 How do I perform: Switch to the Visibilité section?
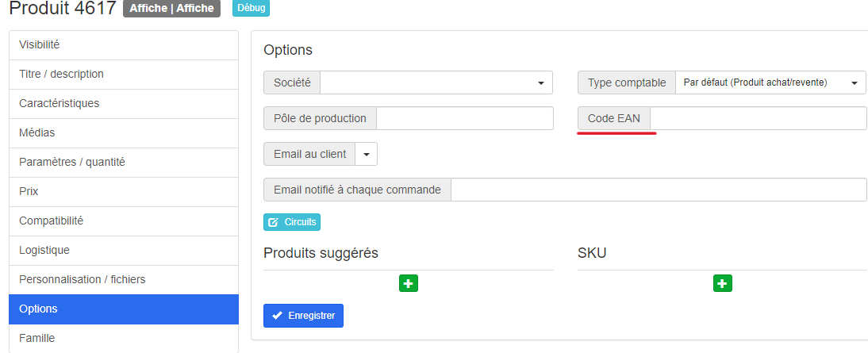click(124, 44)
